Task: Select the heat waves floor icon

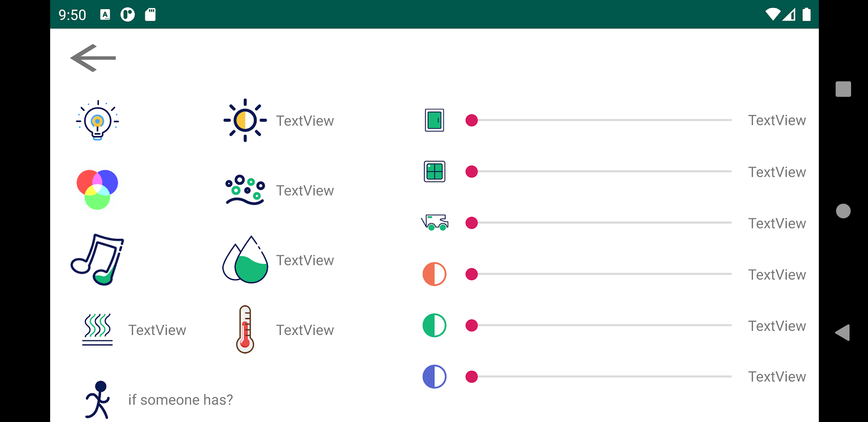Action: pos(97,330)
